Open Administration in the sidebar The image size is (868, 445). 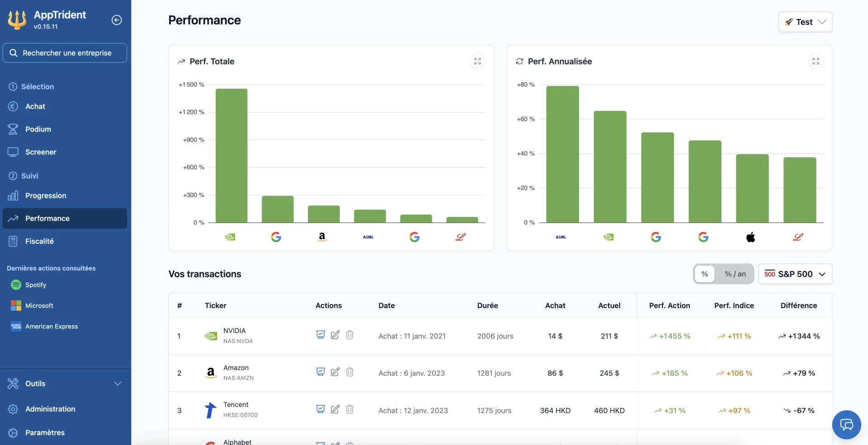pos(65,409)
